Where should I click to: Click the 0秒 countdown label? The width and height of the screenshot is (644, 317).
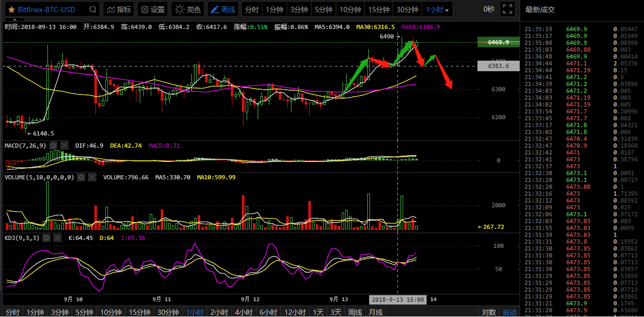pos(489,9)
